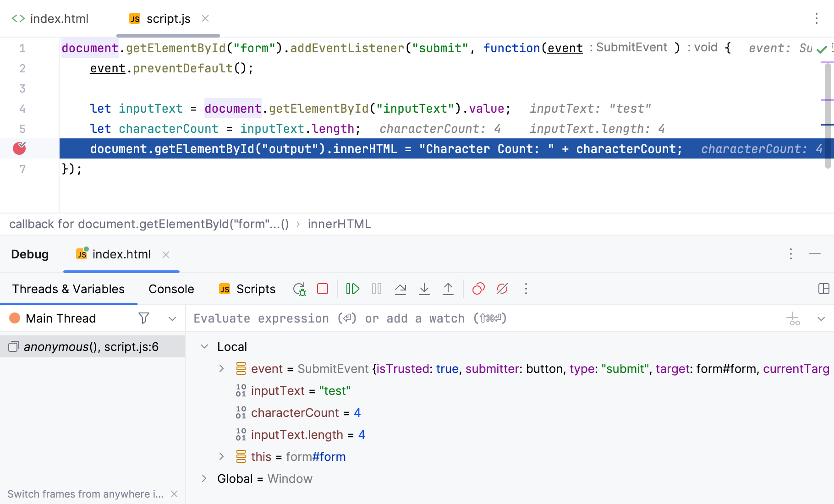Step out of the current function
Image resolution: width=834 pixels, height=504 pixels.
click(x=448, y=289)
